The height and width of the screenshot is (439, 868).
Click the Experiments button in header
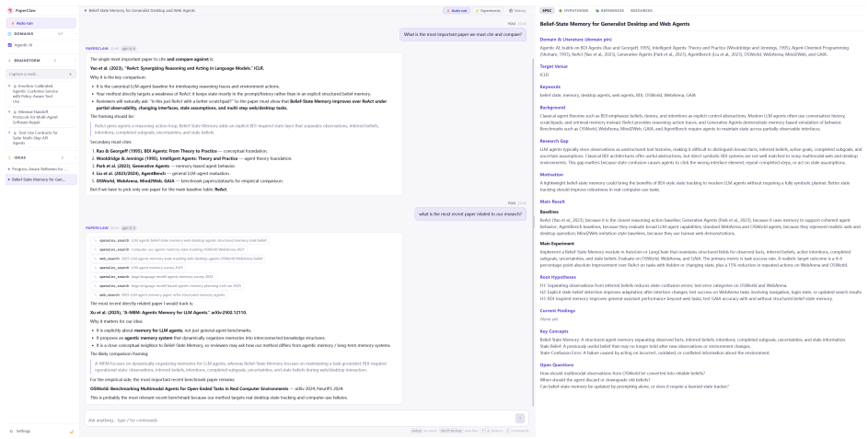(488, 10)
